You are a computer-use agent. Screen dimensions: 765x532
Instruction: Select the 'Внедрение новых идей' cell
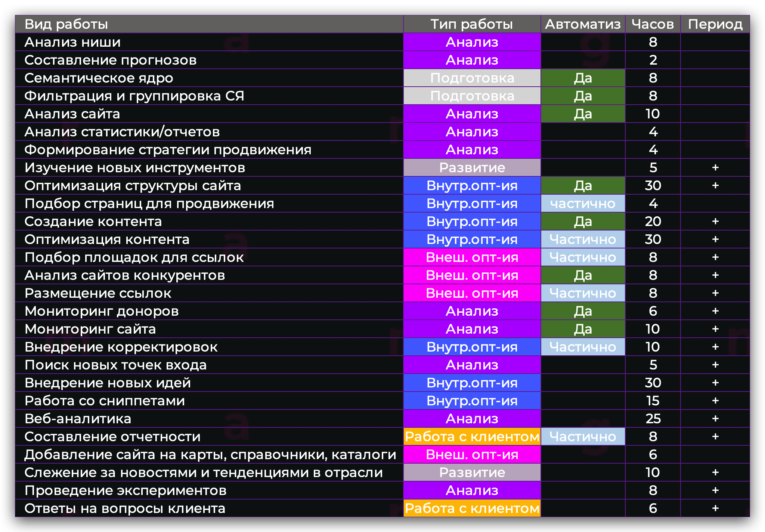click(x=209, y=383)
